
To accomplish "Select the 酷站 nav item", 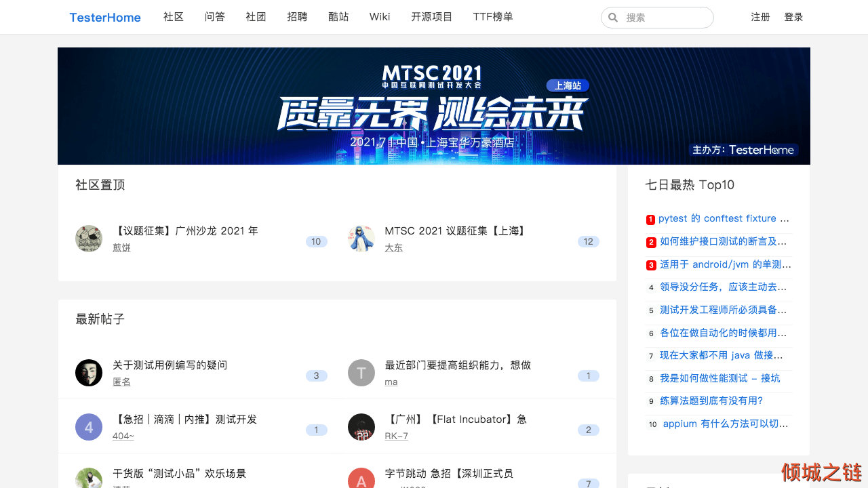I will [x=338, y=17].
